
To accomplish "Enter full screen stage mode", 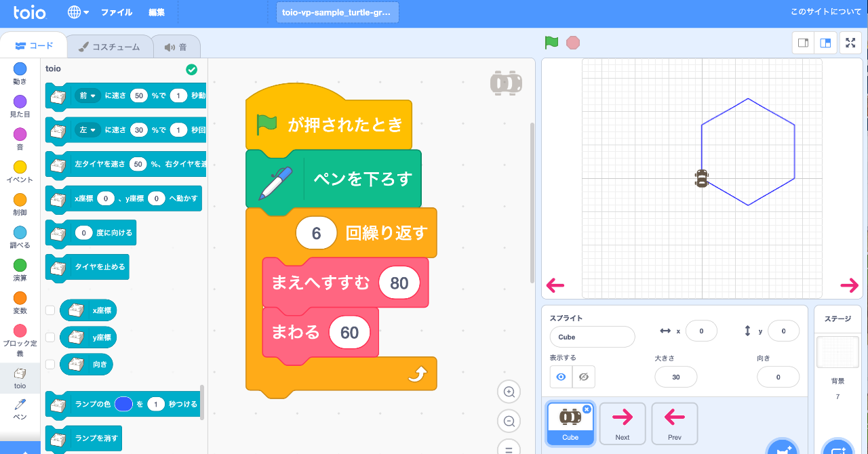I will [850, 43].
